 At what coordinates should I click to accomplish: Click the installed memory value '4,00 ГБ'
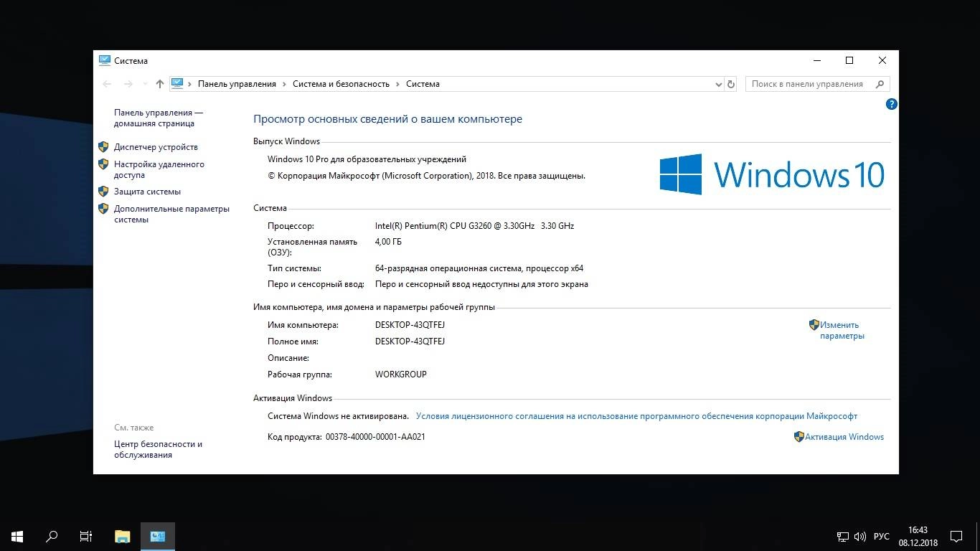388,242
